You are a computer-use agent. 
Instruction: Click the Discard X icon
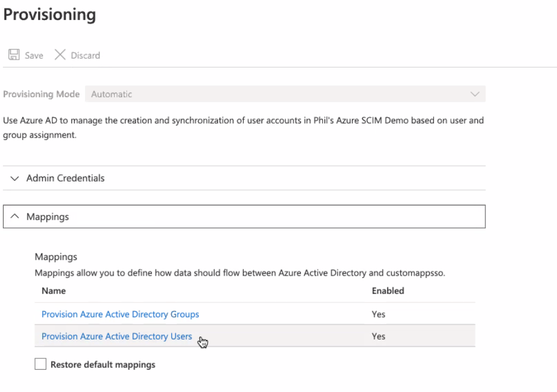point(60,55)
